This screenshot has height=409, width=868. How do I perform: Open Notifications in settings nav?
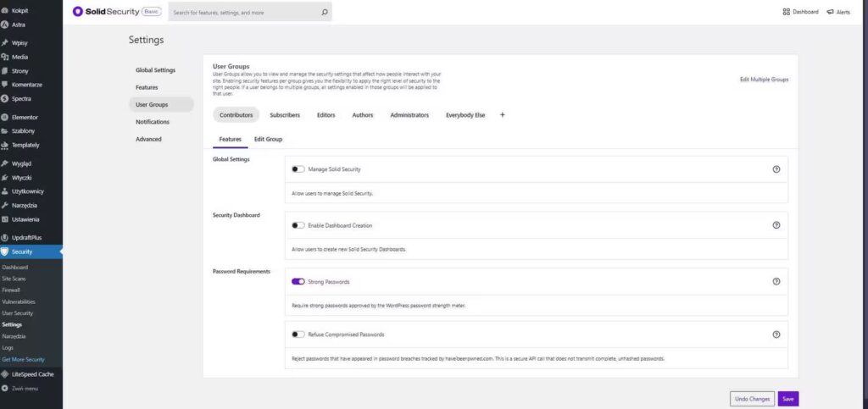[153, 122]
